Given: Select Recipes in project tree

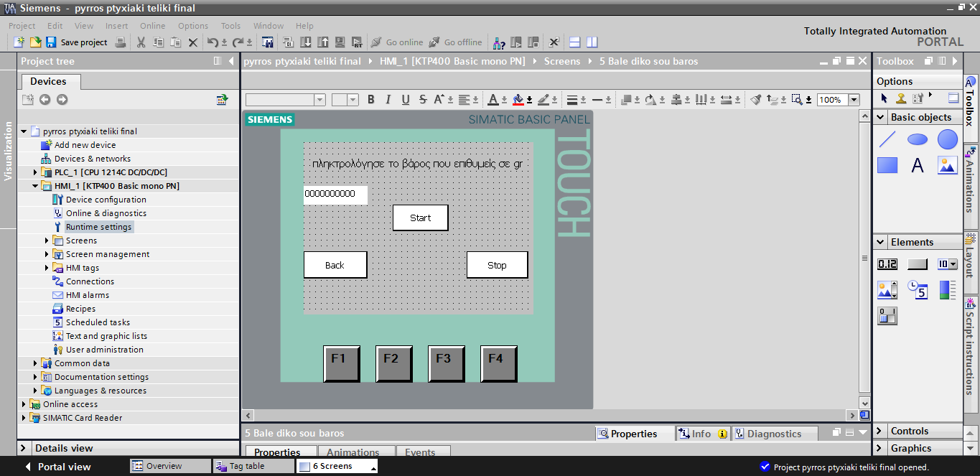Looking at the screenshot, I should [x=80, y=309].
